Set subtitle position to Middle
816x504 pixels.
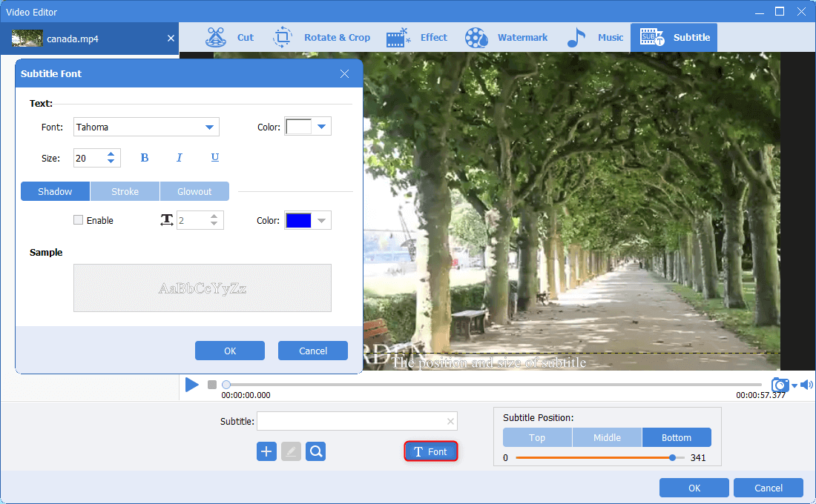(x=607, y=437)
